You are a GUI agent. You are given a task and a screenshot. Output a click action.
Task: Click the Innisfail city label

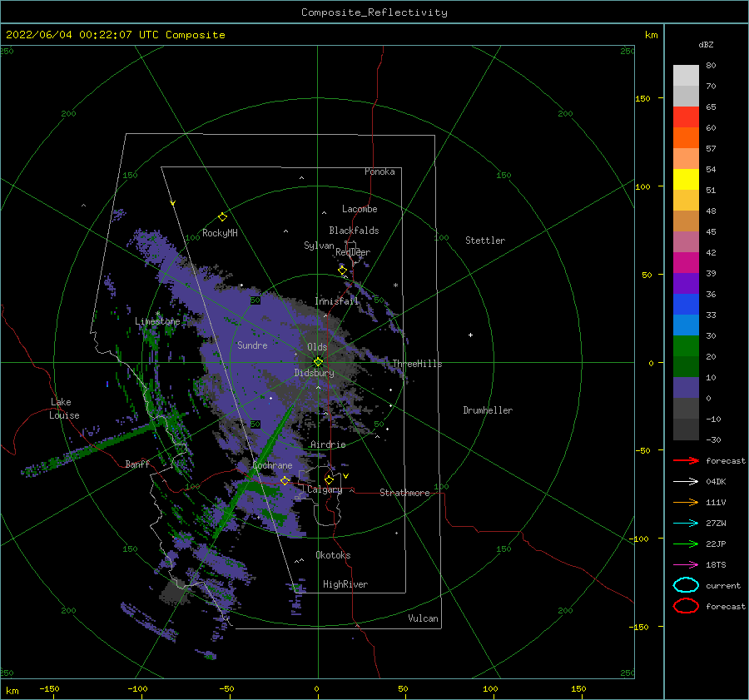(336, 301)
